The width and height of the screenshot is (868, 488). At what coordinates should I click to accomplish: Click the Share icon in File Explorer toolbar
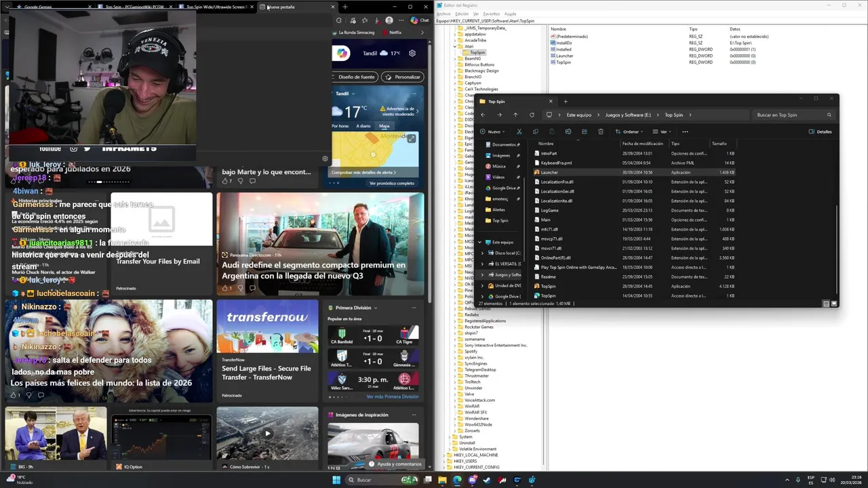[585, 131]
